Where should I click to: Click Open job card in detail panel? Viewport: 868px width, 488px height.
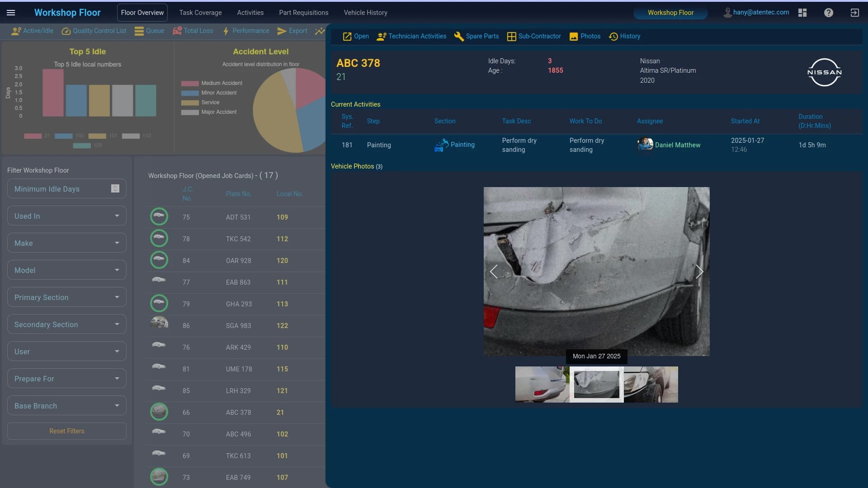pyautogui.click(x=356, y=36)
